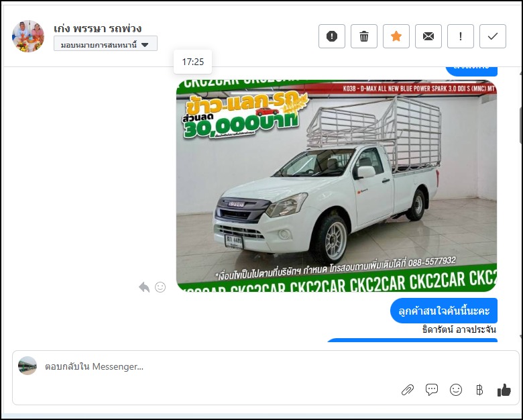Attach a file with paperclip icon
Viewport: 523px width, 420px height.
408,390
